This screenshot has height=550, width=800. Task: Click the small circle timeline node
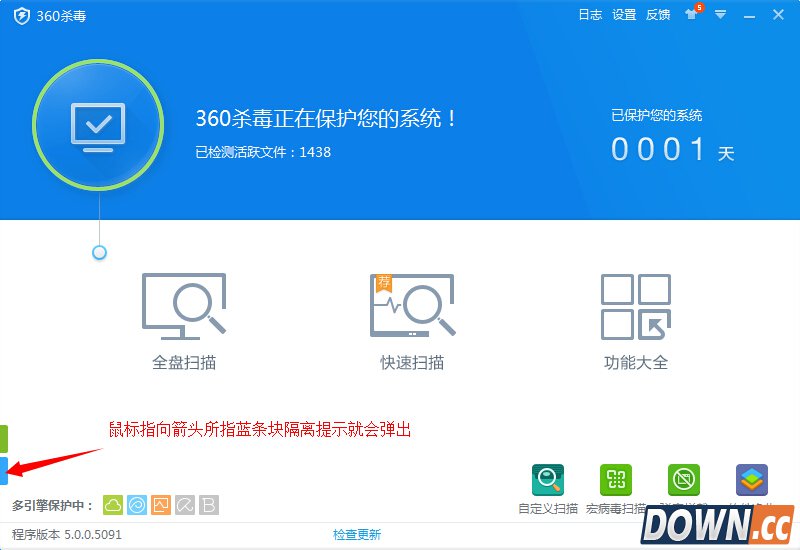(x=99, y=253)
